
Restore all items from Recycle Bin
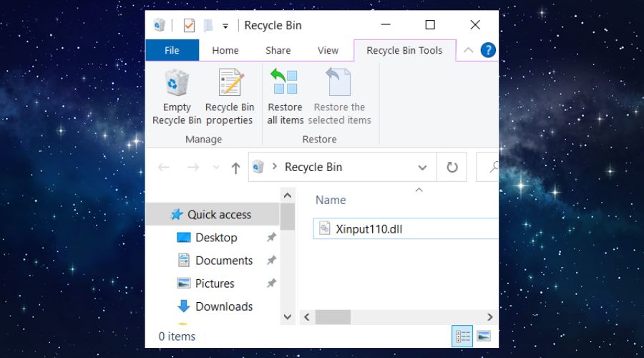point(285,97)
